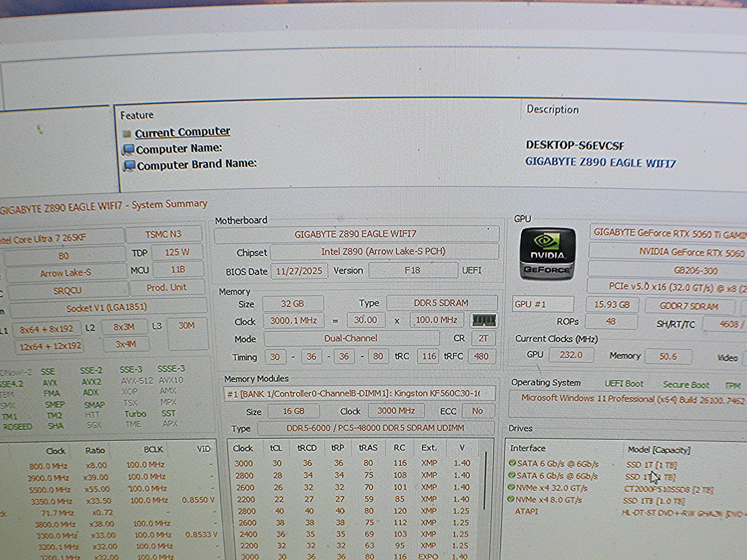Click memory Size field 32 GB
Viewport: 747px width, 560px height.
point(293,304)
